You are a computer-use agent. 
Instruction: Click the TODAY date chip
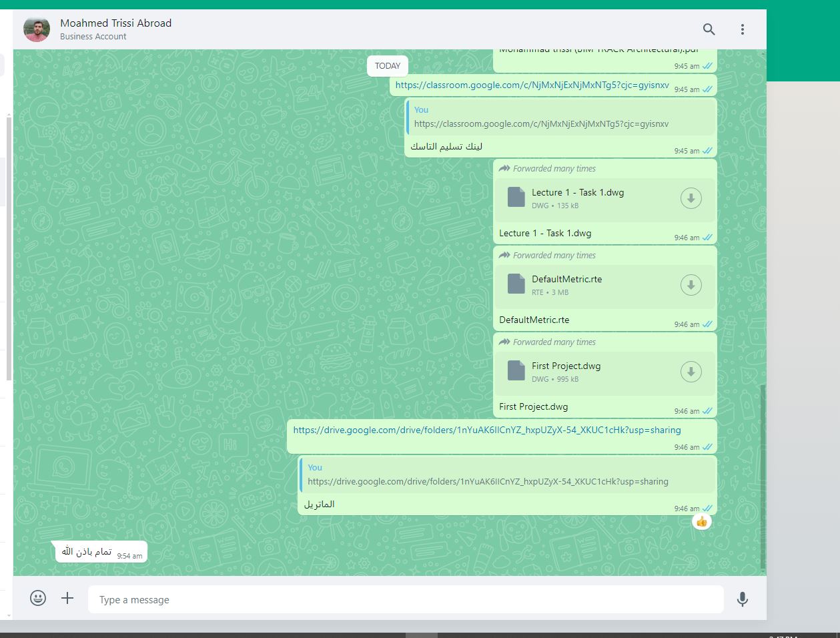click(388, 66)
